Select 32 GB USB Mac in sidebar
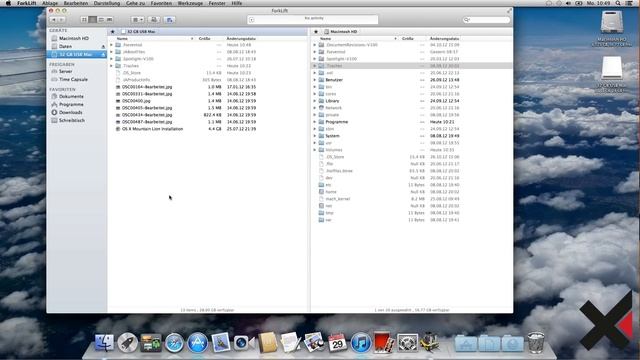Image resolution: width=640 pixels, height=360 pixels. (76, 54)
